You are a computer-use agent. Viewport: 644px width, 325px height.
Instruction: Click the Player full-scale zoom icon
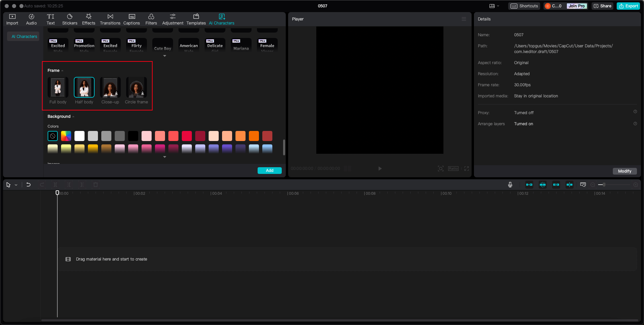(441, 169)
